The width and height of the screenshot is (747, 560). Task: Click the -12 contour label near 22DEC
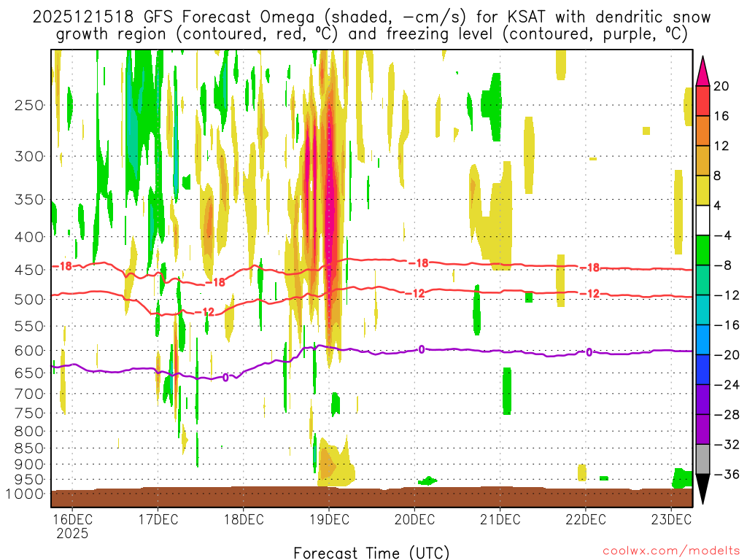pyautogui.click(x=590, y=293)
